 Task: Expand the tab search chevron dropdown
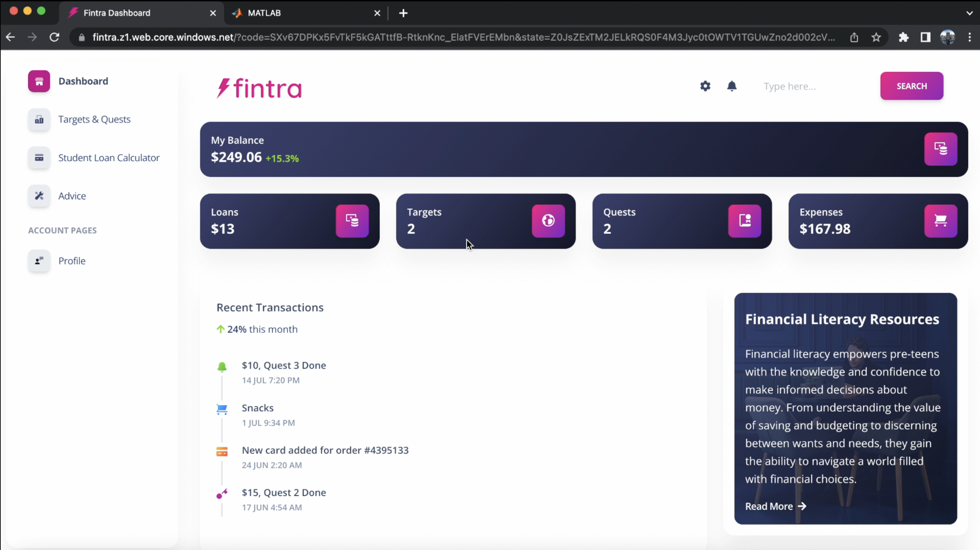[x=969, y=13]
